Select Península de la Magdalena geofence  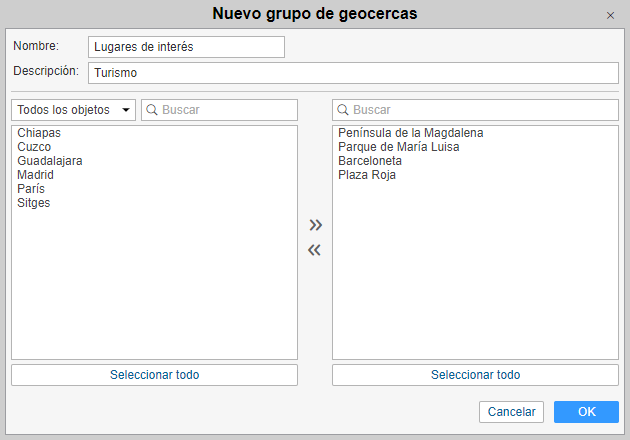pyautogui.click(x=411, y=133)
